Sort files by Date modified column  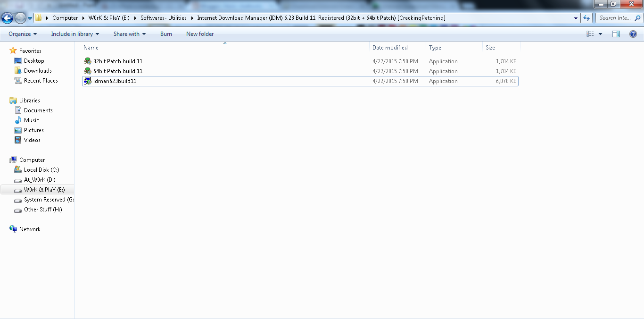tap(397, 48)
